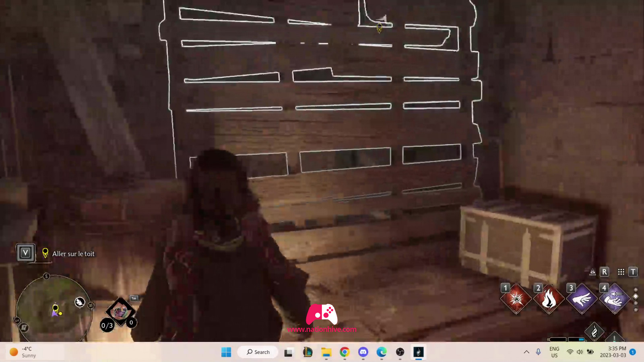
Task: Select the purple hand spell in slot 3
Action: tap(582, 299)
